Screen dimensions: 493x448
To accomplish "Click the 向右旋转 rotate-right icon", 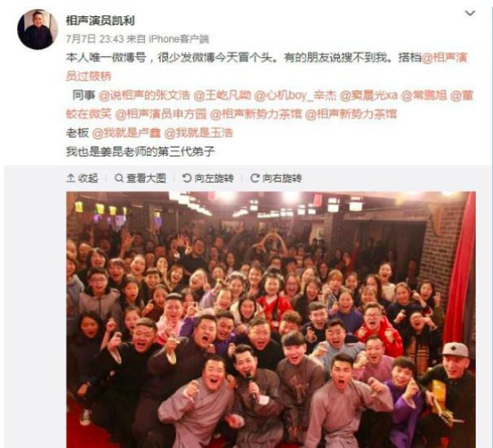I will click(255, 178).
